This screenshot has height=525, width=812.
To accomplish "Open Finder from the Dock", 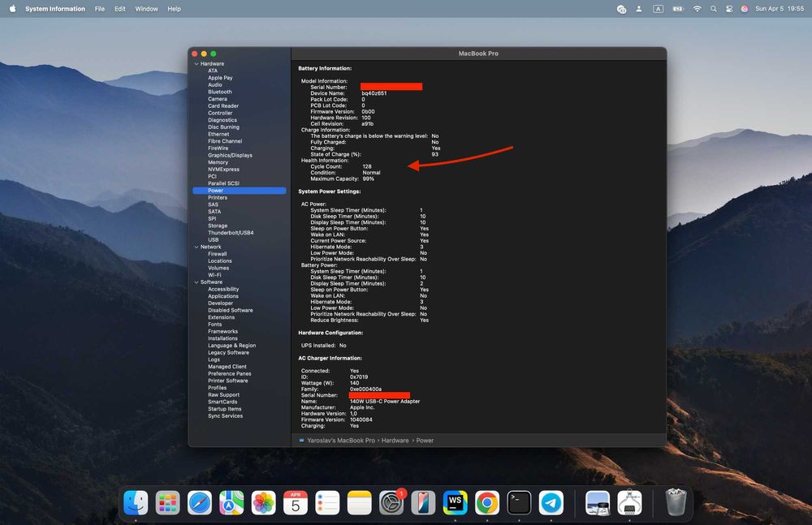I will [x=136, y=503].
